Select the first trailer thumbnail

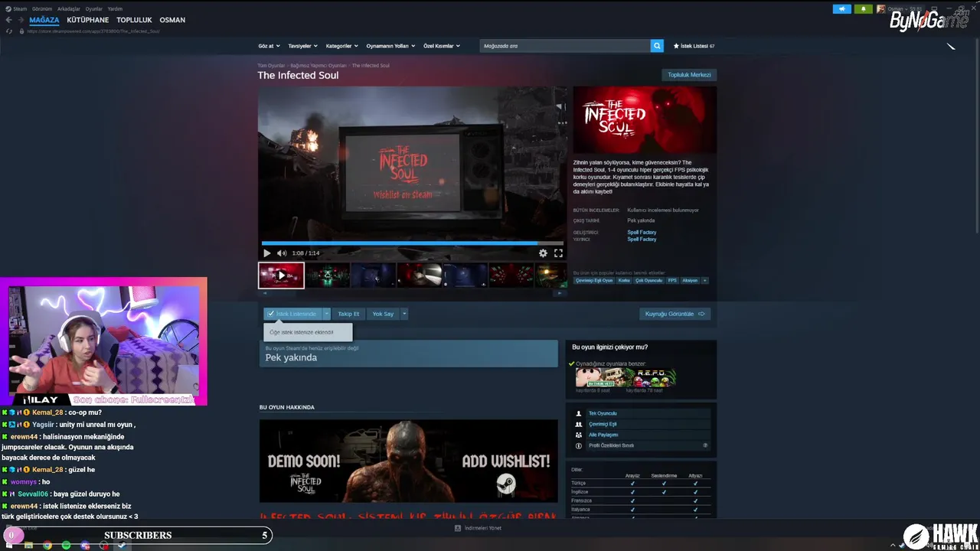[x=281, y=275]
